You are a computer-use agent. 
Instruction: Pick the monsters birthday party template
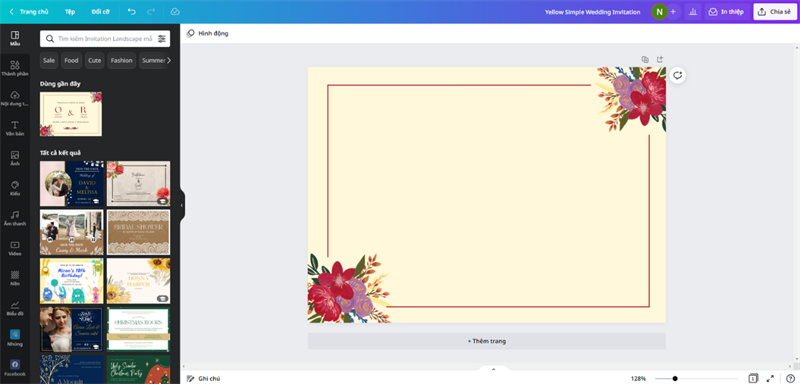tap(72, 280)
